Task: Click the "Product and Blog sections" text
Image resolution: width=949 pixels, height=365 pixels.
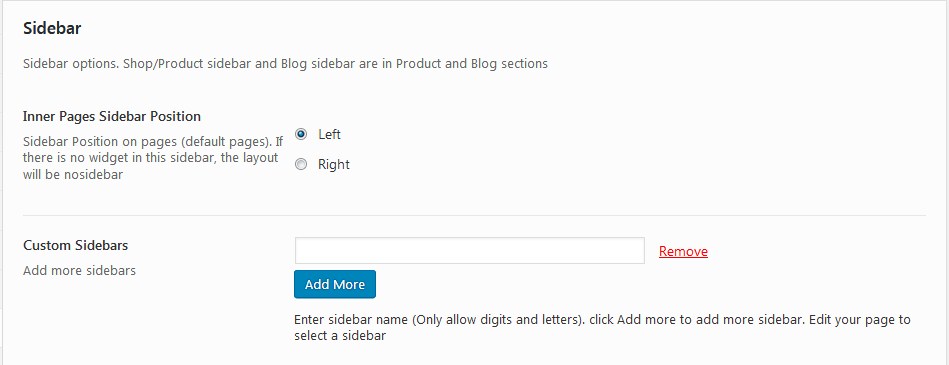Action: click(472, 64)
